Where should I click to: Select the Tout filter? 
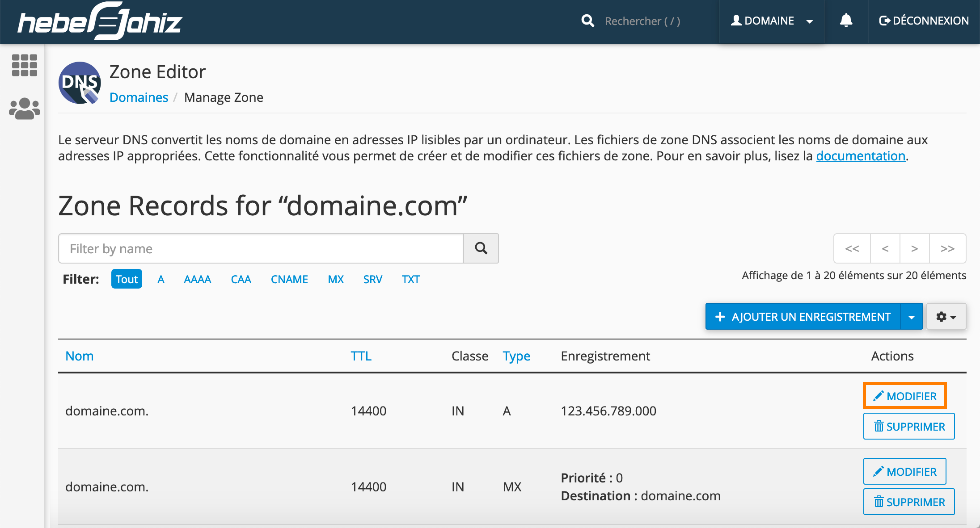[x=127, y=279]
